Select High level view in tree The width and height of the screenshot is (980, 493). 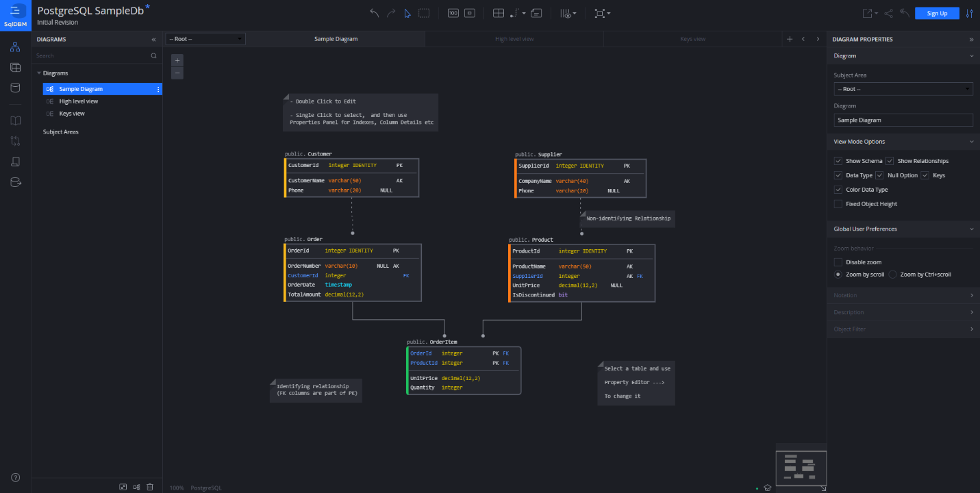78,101
